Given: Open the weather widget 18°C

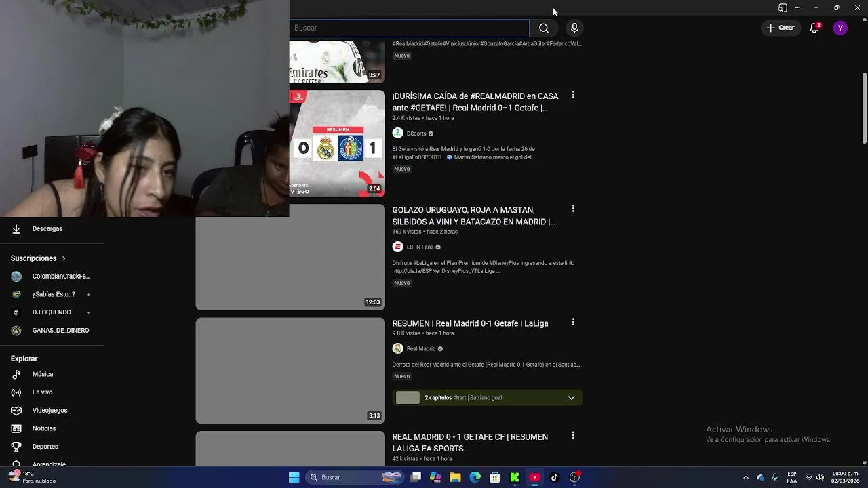Looking at the screenshot, I should [31, 477].
